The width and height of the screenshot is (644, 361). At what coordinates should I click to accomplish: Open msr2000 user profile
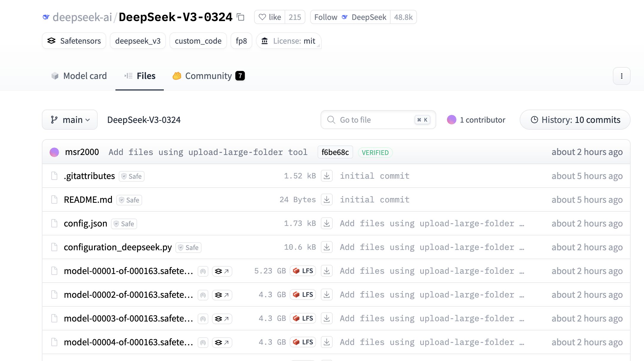[x=82, y=152]
